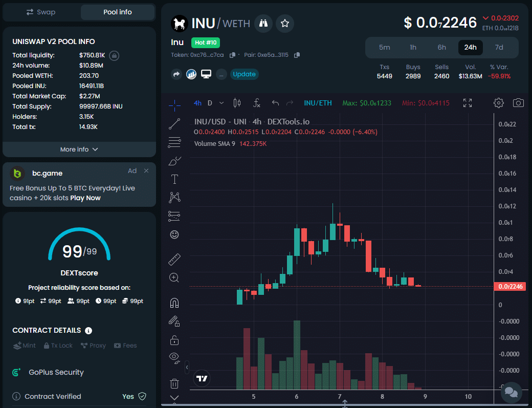The height and width of the screenshot is (408, 532).
Task: Toggle INU as a favorite with star
Action: pos(284,24)
